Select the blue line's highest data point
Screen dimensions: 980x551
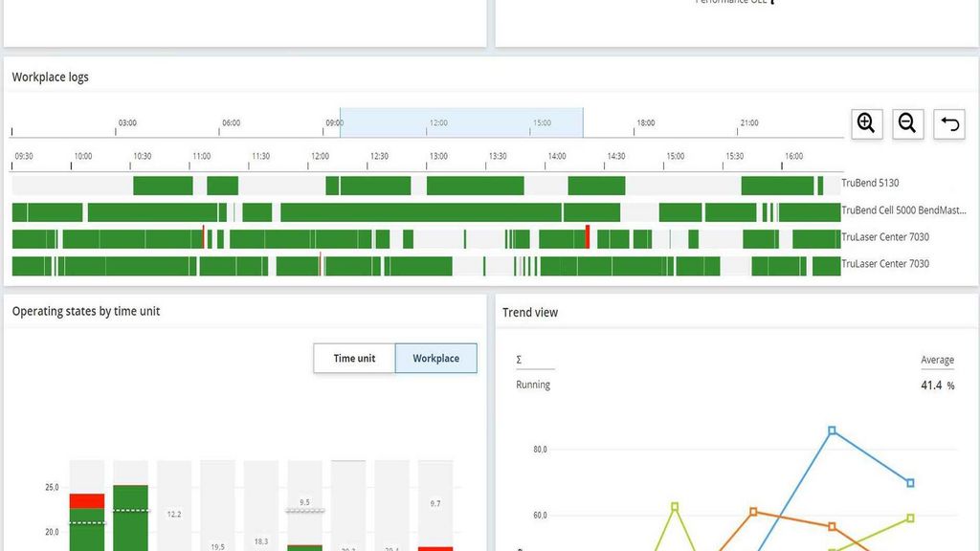click(x=832, y=430)
